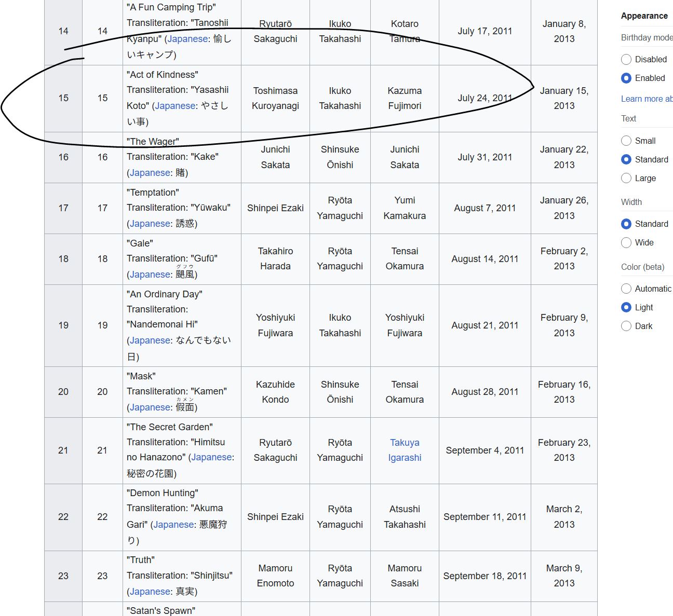Select Disabled birthday mode option
673x616 pixels.
click(626, 59)
